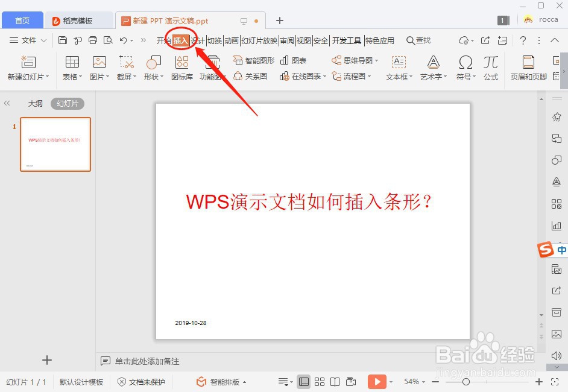Expand the 流程图 flowchart dropdown
The image size is (568, 392).
(x=370, y=77)
